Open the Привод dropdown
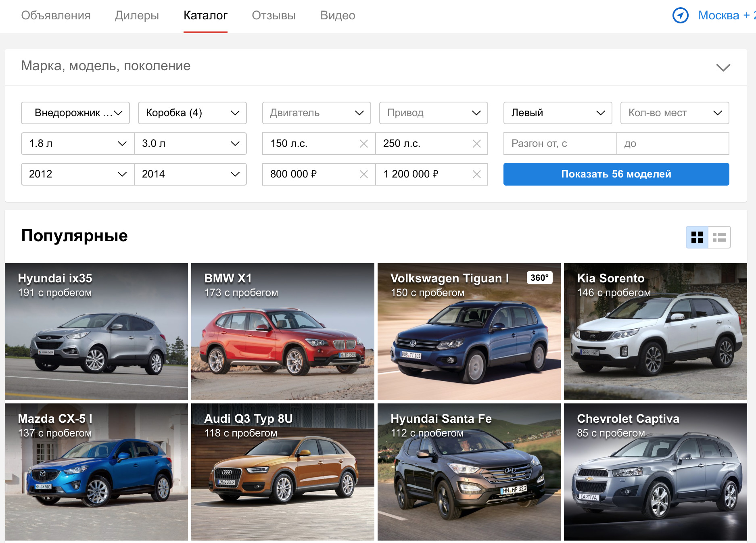 coord(434,113)
